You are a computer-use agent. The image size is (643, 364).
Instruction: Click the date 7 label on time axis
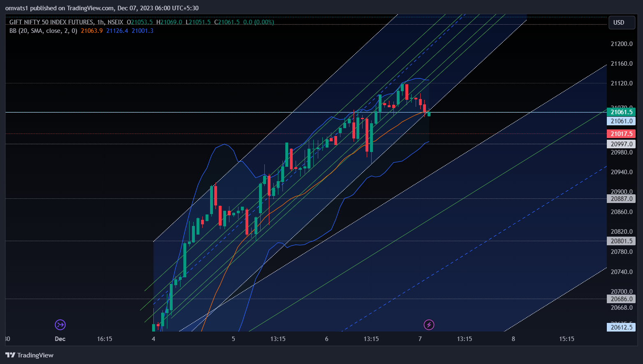(x=420, y=339)
